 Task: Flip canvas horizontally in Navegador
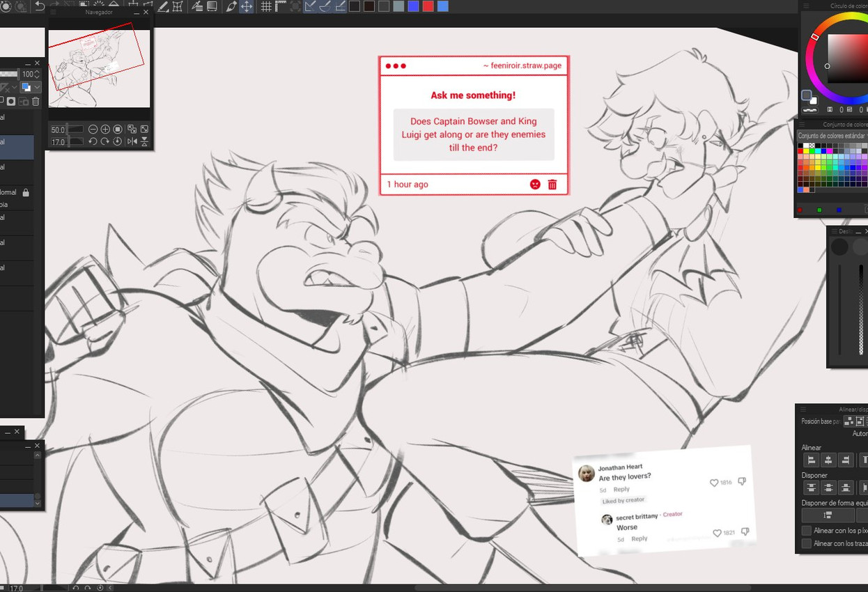click(x=132, y=141)
